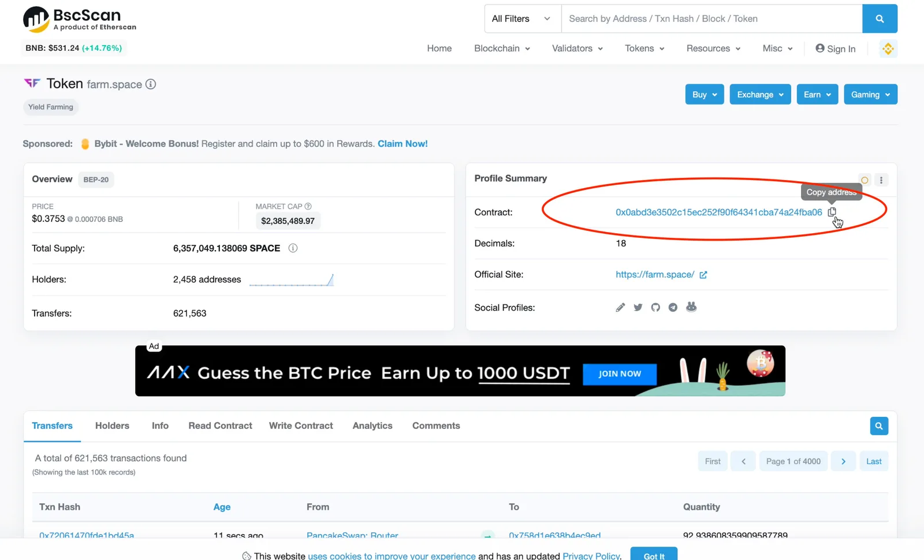
Task: Visit the https://farm.space/ link
Action: [655, 275]
